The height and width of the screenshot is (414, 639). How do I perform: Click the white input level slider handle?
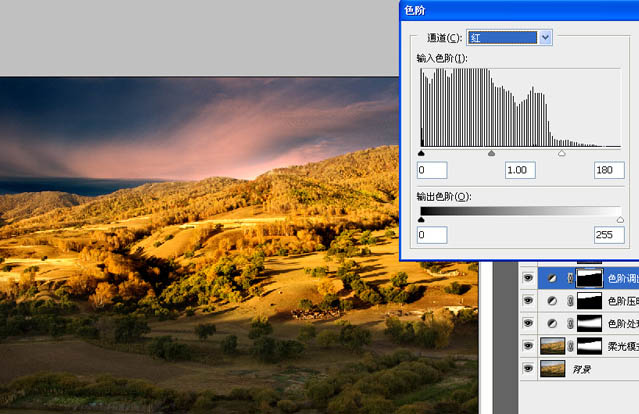pyautogui.click(x=561, y=154)
